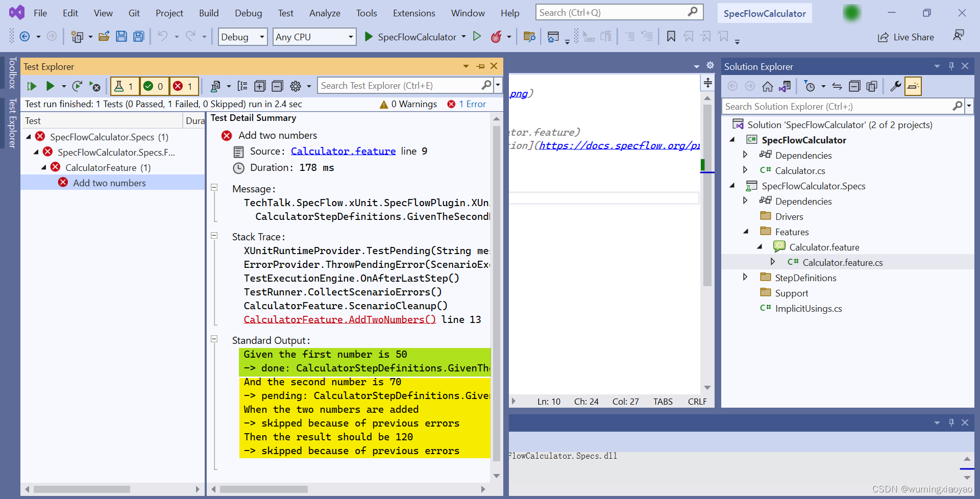980x499 pixels.
Task: Open the Toolbox side tab
Action: [12, 72]
